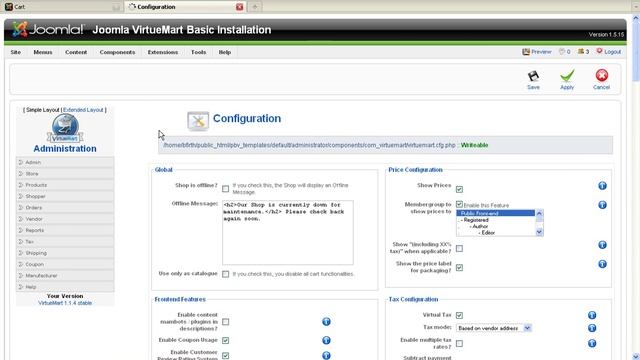Open the Help menu in the top bar
This screenshot has height=360, width=640.
224,52
